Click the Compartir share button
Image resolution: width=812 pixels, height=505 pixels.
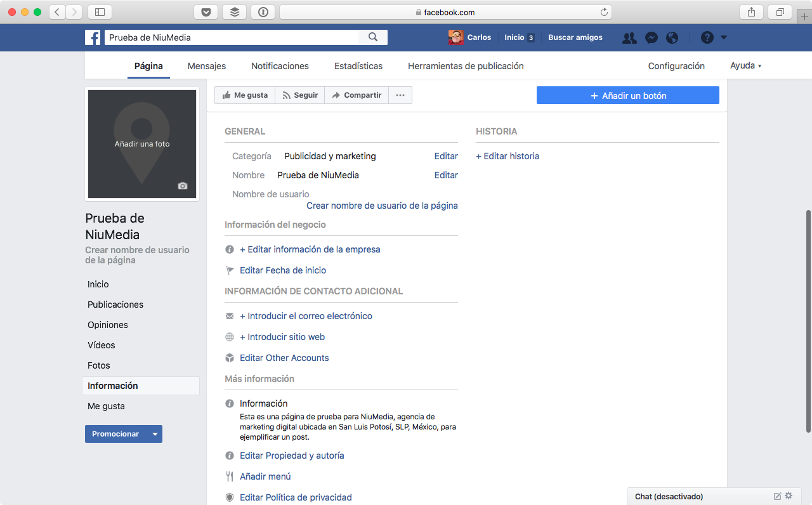click(x=357, y=95)
